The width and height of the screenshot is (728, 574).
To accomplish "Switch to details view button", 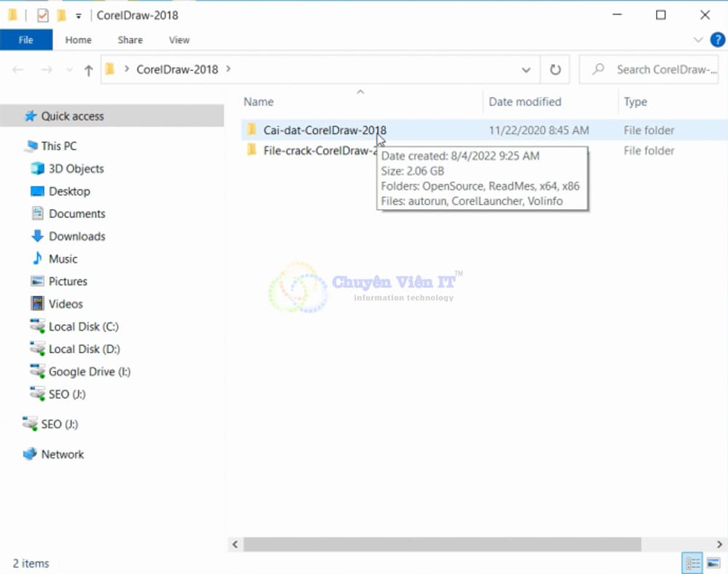I will coord(692,562).
